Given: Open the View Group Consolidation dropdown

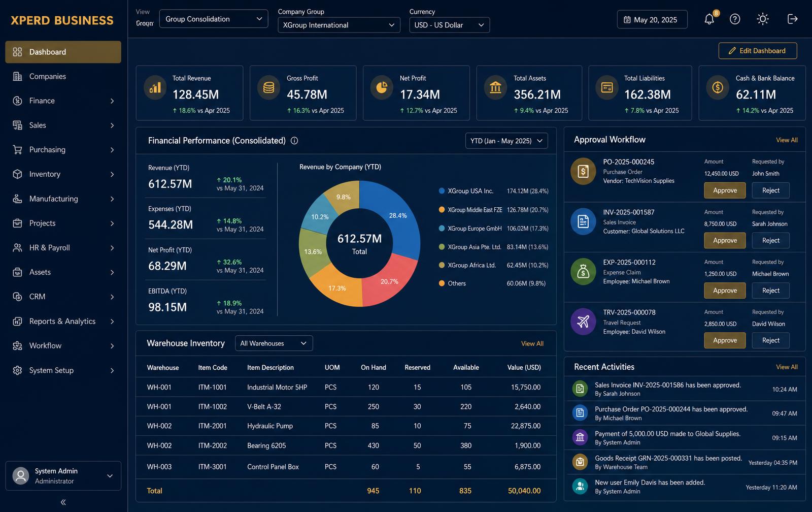Looking at the screenshot, I should [x=214, y=19].
